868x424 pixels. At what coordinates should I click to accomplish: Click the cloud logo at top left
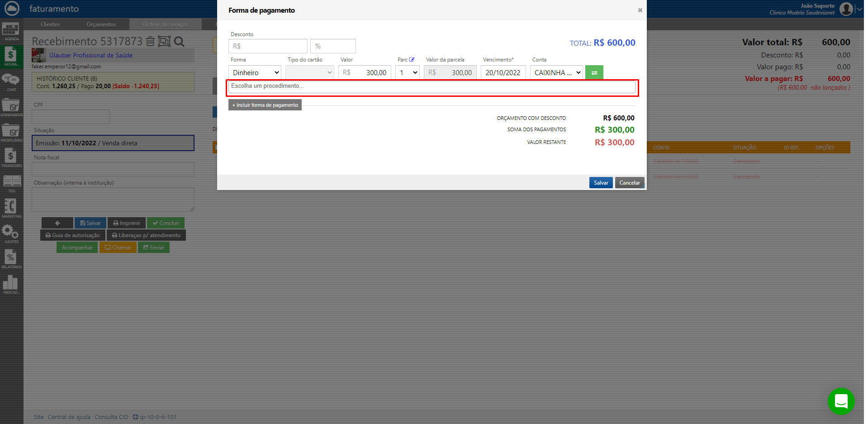pyautogui.click(x=12, y=9)
